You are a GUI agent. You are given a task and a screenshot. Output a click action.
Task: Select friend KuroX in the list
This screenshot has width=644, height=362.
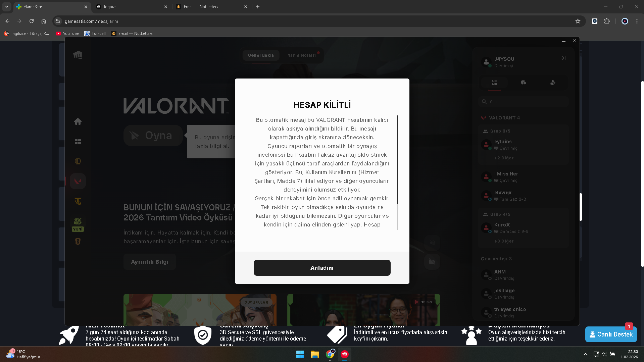524,228
